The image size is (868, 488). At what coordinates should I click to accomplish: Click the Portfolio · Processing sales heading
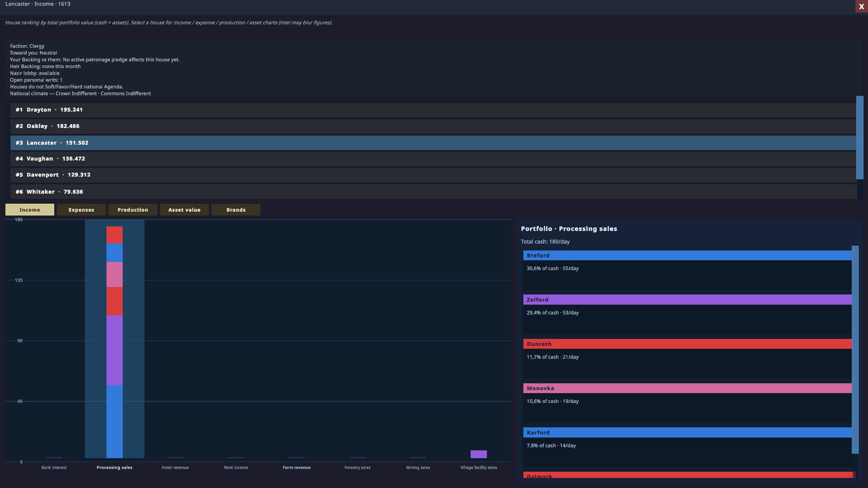click(x=569, y=229)
